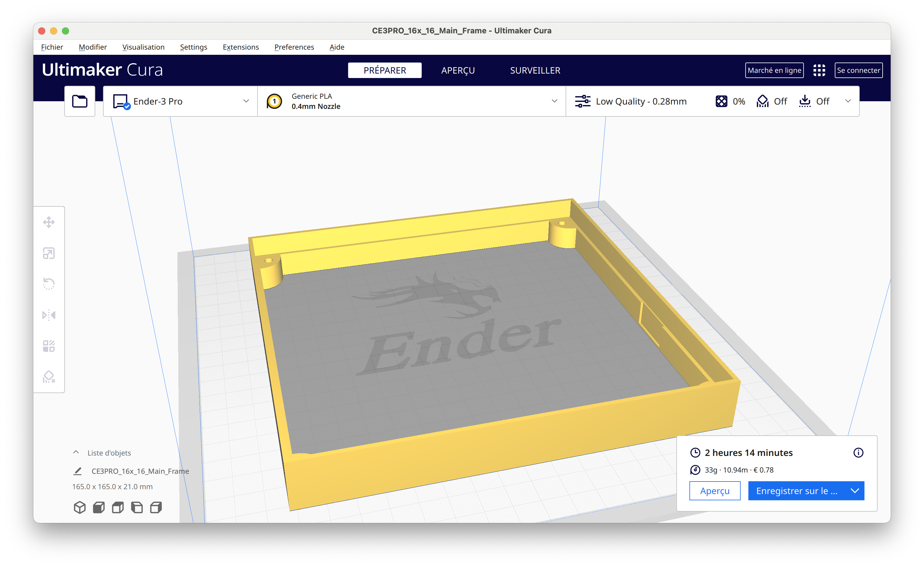
Task: Open the Per Model Settings tool
Action: (49, 346)
